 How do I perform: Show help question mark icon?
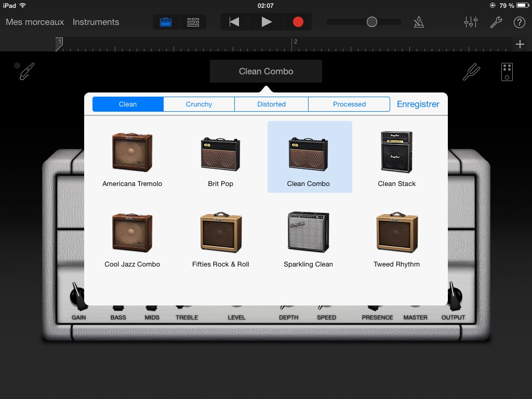pyautogui.click(x=520, y=22)
